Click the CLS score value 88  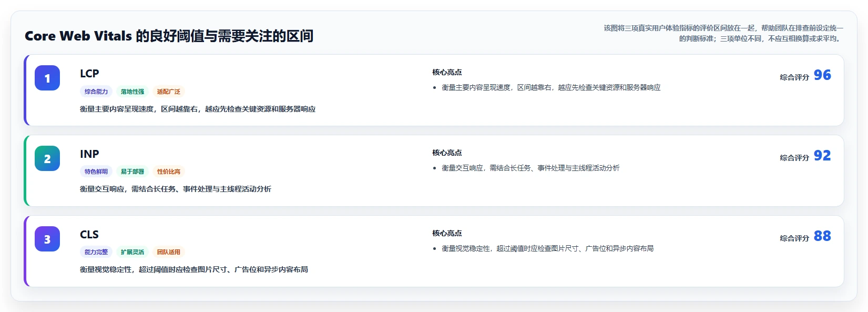(822, 236)
